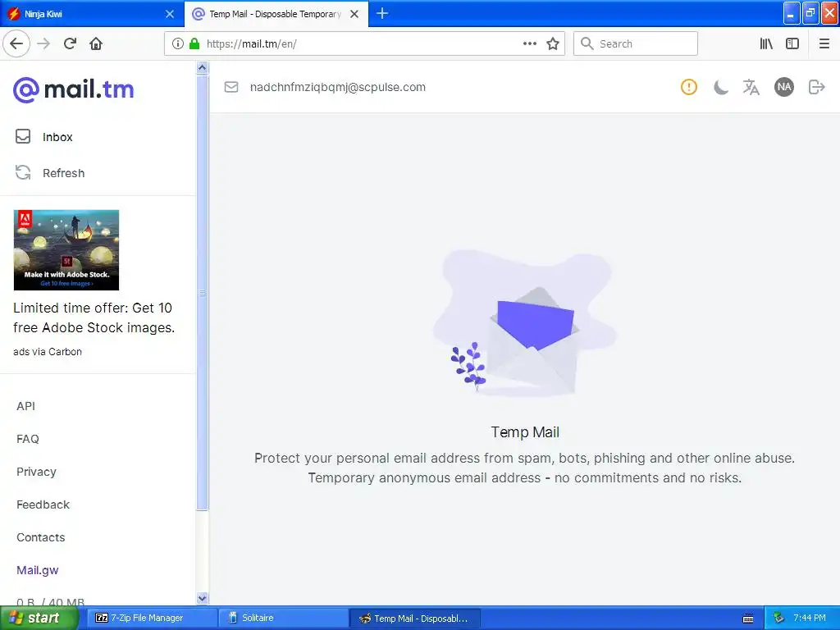Click the sidebar scrollbar down arrow
This screenshot has width=840, height=630.
202,598
